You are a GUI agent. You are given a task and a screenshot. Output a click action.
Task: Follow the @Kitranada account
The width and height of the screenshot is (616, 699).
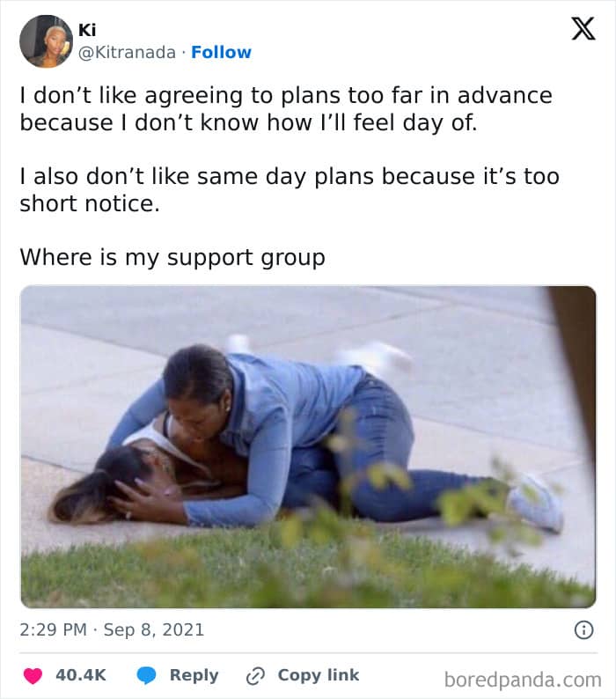tap(221, 52)
